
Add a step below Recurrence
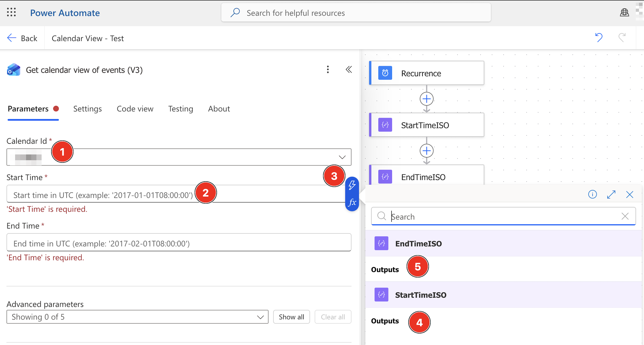[x=426, y=99]
